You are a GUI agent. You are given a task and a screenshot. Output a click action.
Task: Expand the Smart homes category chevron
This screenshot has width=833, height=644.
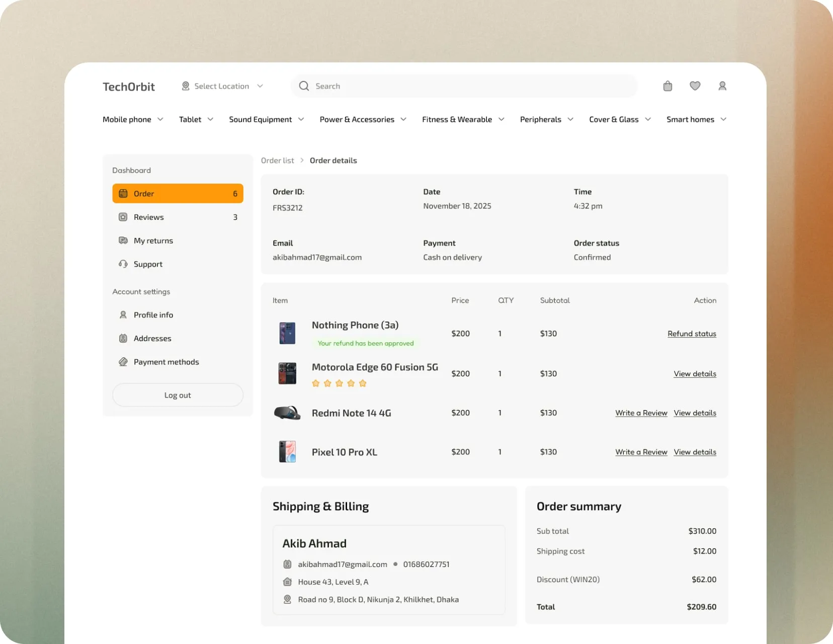coord(723,119)
